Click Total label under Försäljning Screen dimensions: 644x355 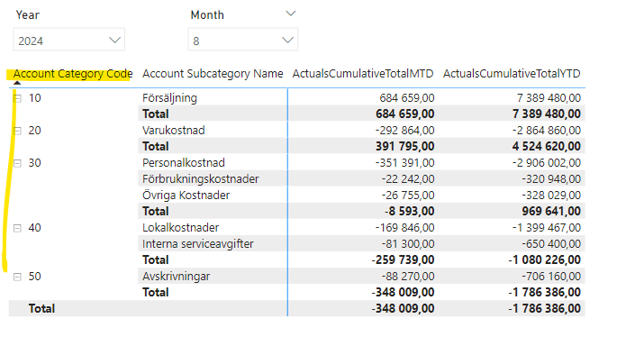click(x=155, y=114)
